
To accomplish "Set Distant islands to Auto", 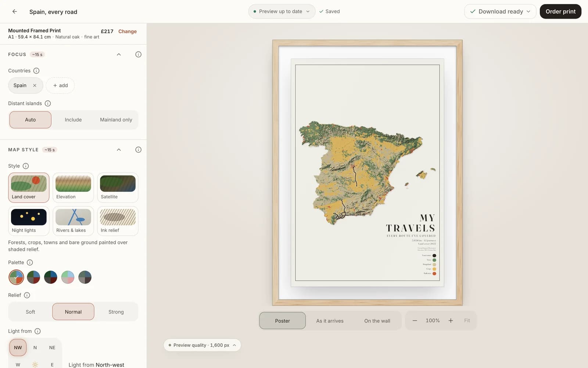I will tap(31, 120).
